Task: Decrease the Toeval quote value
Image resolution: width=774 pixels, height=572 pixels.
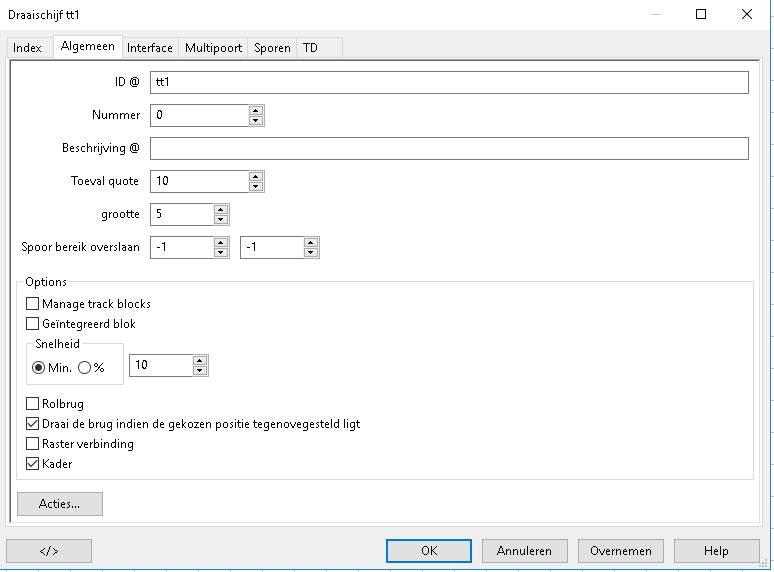Action: 256,187
